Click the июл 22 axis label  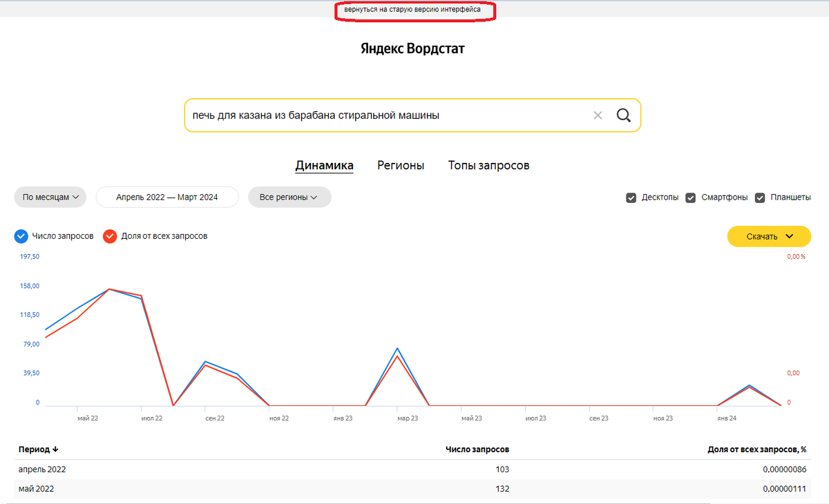click(x=152, y=418)
